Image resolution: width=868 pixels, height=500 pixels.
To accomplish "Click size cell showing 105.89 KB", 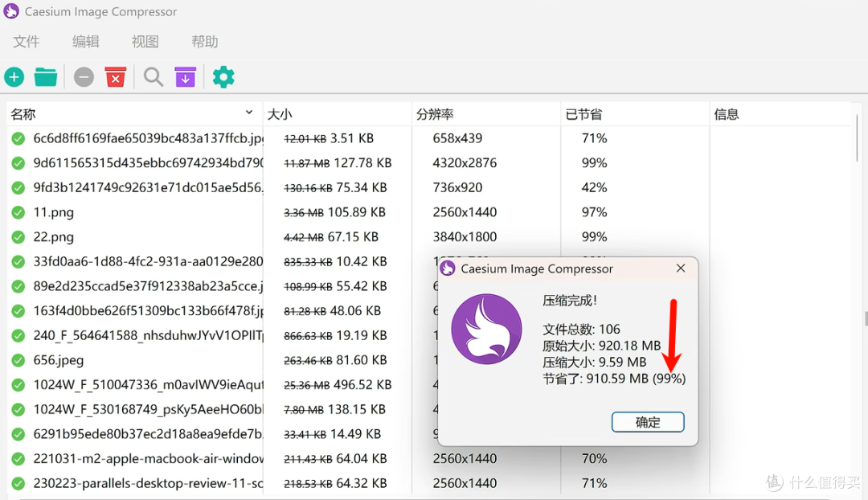I will [334, 212].
